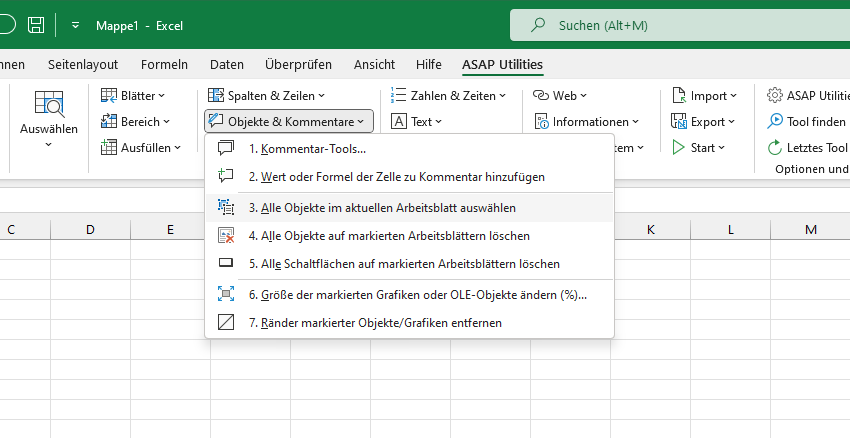Viewport: 850px width, 438px height.
Task: Switch to the Überprüfen tab
Action: [x=298, y=65]
